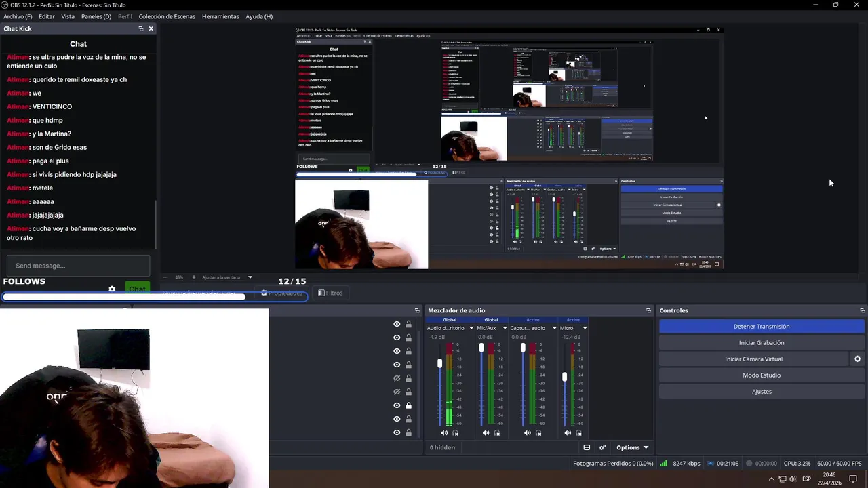Close the Chat Kick dock
This screenshot has height=488, width=868.
pyautogui.click(x=151, y=28)
